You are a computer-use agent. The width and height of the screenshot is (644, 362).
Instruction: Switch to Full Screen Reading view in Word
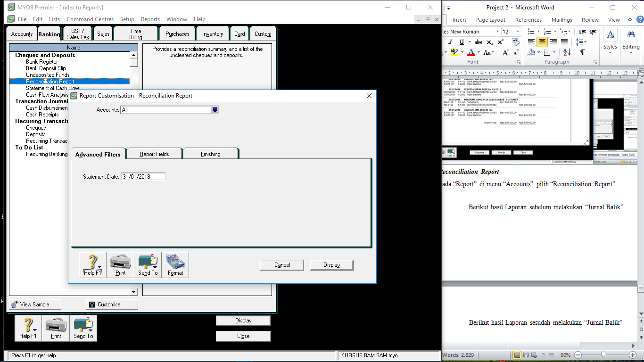tap(525, 354)
